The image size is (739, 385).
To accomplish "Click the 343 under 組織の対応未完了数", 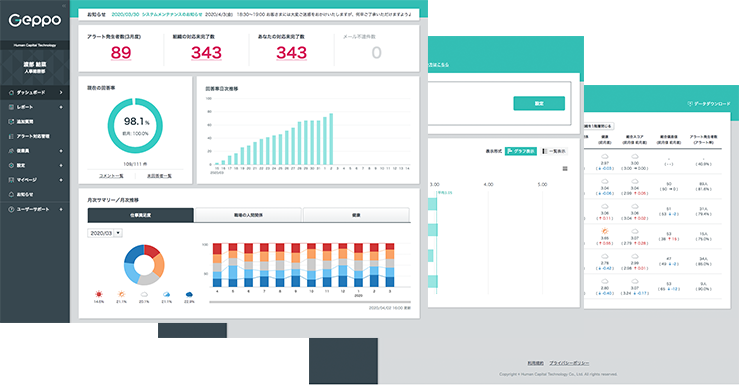I will tap(206, 53).
